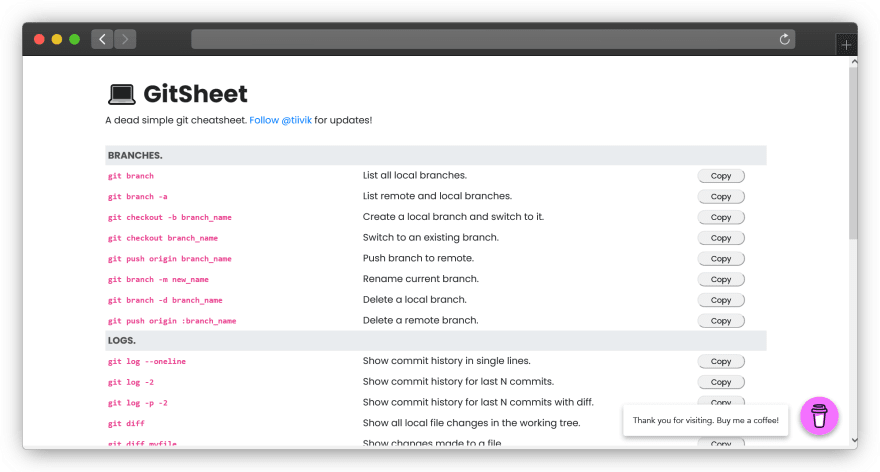Copy 'git branch -d branch_name' command
Image resolution: width=880 pixels, height=472 pixels.
(x=721, y=300)
